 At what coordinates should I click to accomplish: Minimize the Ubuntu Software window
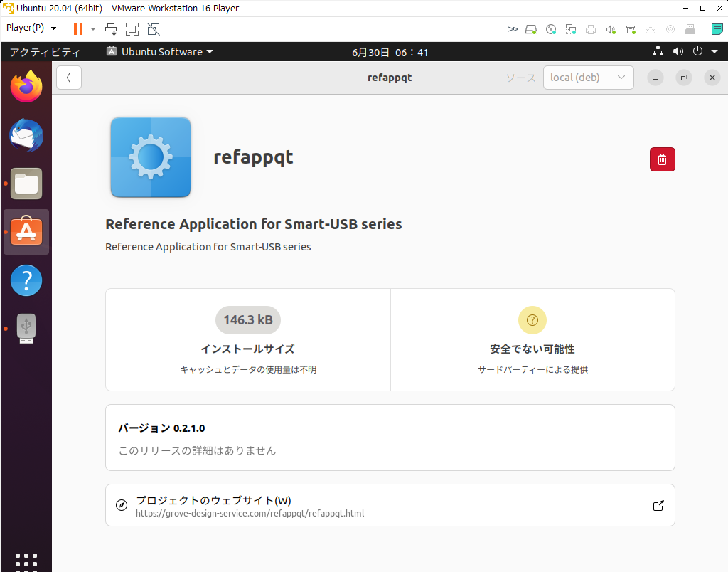tap(655, 78)
